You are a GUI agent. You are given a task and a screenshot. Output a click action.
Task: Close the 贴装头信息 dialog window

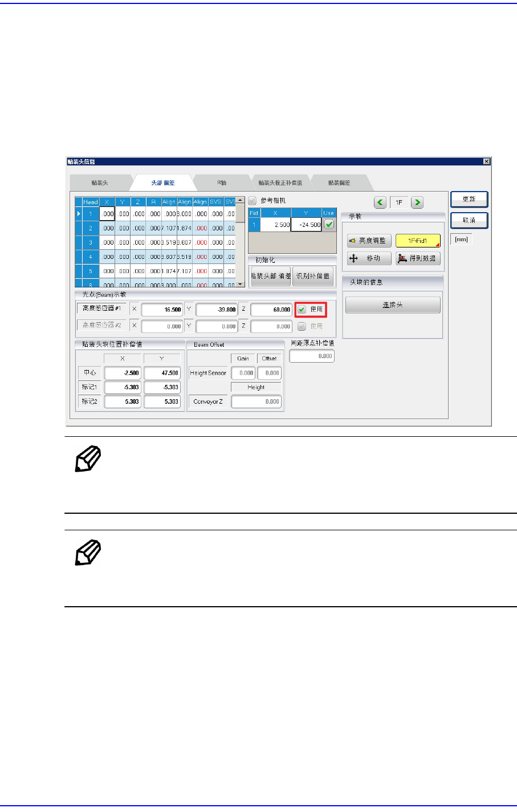point(486,161)
